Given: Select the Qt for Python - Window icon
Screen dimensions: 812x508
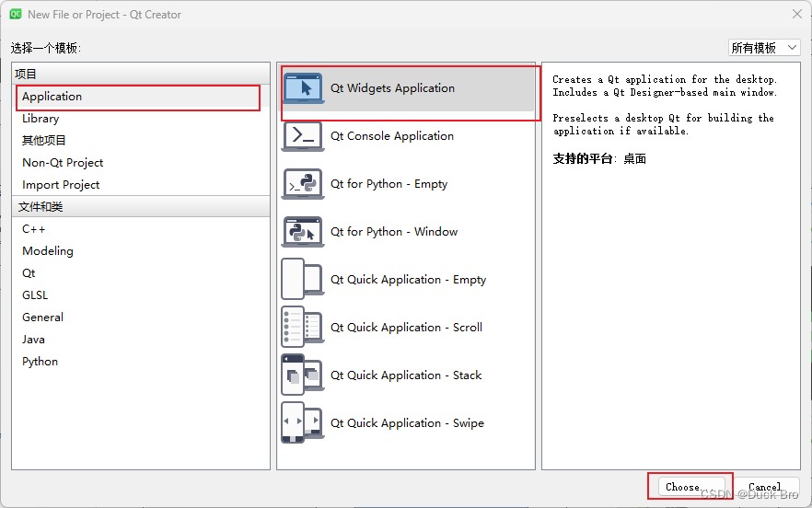Looking at the screenshot, I should click(303, 232).
